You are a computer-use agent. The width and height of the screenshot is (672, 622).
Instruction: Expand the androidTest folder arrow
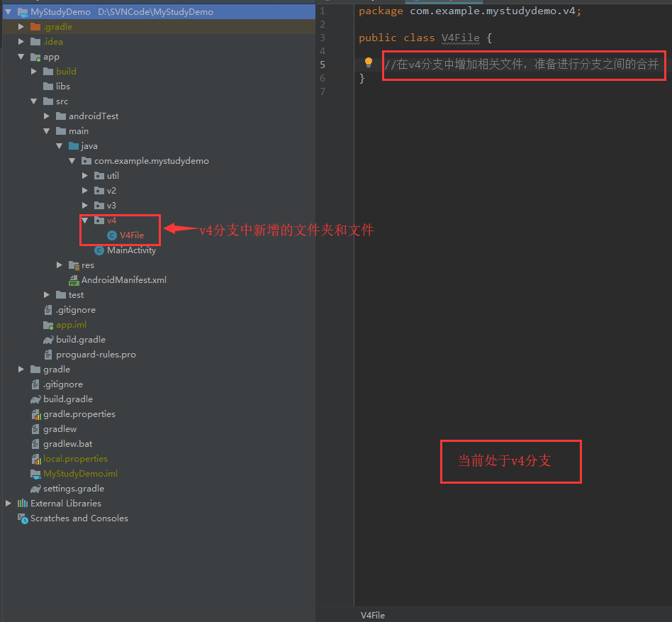[x=47, y=116]
